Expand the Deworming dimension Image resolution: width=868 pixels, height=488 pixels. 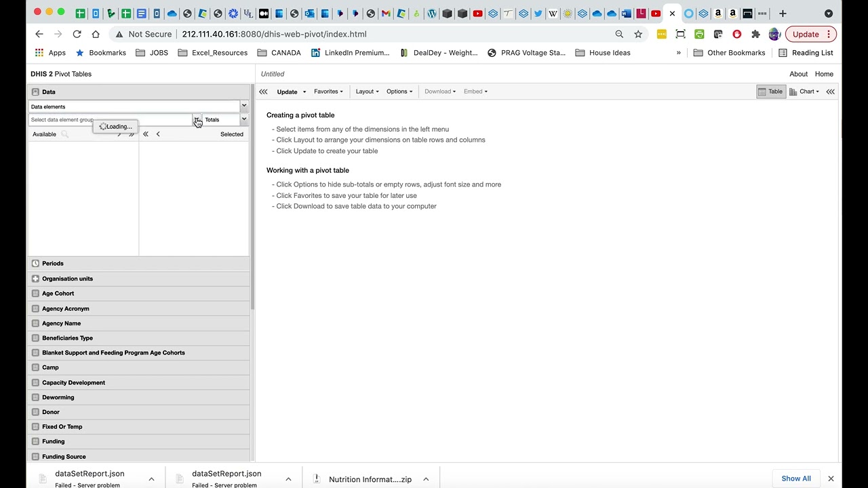pos(138,397)
